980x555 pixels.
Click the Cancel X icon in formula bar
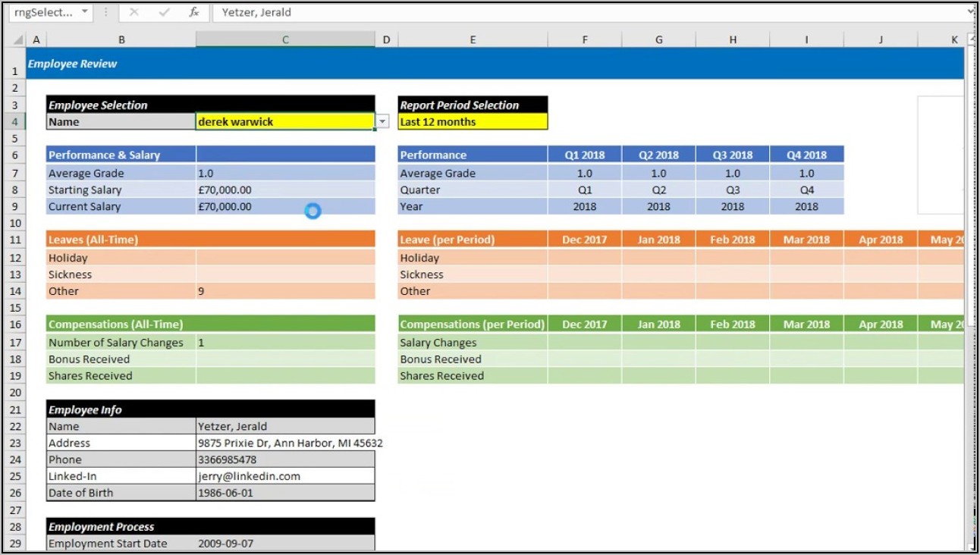tap(134, 12)
